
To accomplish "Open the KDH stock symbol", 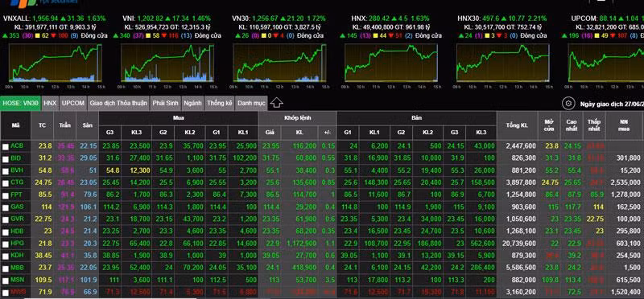I will 17,256.
